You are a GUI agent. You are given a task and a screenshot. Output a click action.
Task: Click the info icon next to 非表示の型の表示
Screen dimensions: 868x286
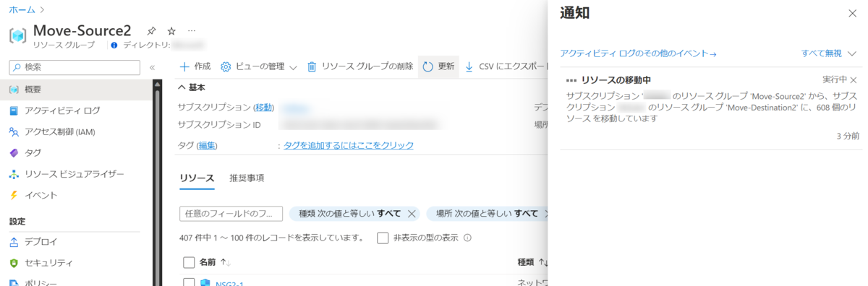(x=467, y=238)
